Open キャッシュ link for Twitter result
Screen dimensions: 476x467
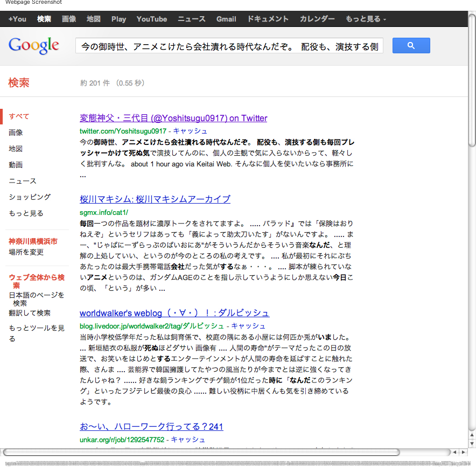pyautogui.click(x=190, y=131)
